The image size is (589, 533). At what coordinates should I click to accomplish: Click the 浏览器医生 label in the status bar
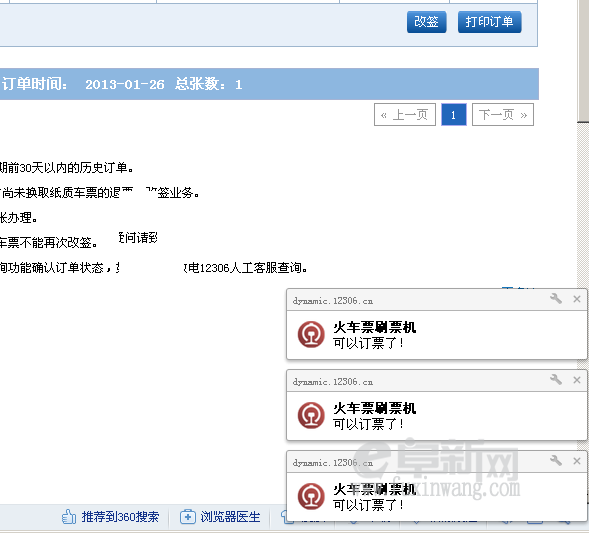coord(230,517)
